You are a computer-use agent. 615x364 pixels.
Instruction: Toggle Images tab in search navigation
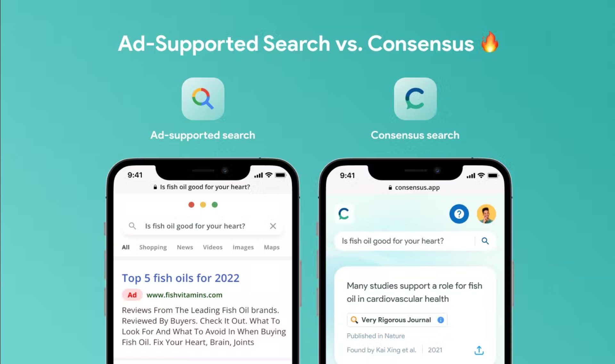[x=243, y=247]
